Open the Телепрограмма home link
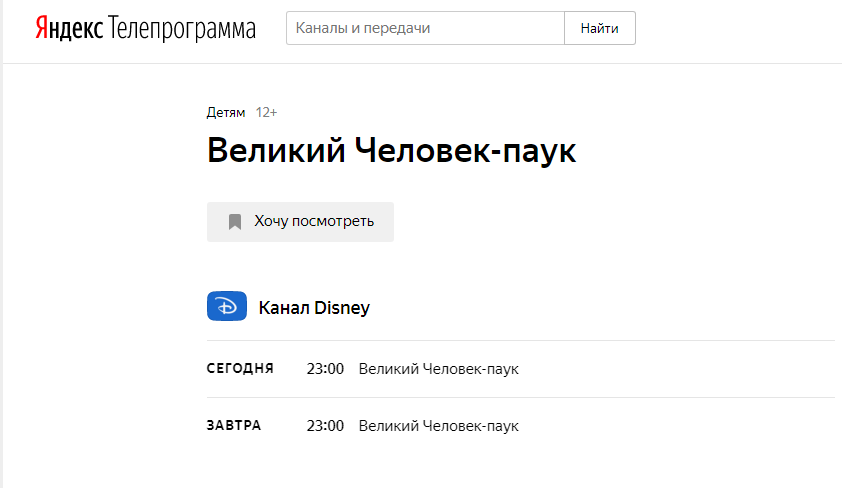This screenshot has height=488, width=842. click(x=182, y=29)
